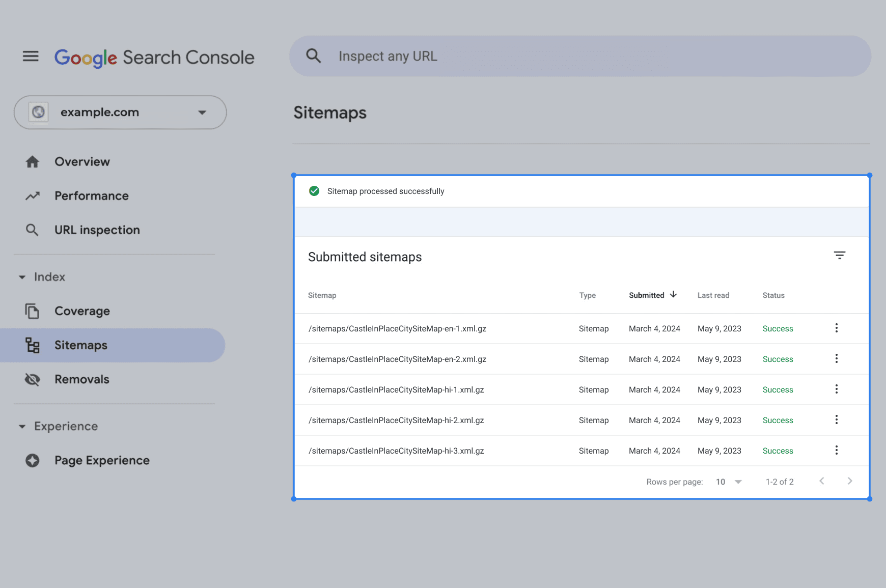Open the CastleInPlaceCitySiteMap-hi-2.xml.gz sitemap
The image size is (886, 588).
[396, 421]
